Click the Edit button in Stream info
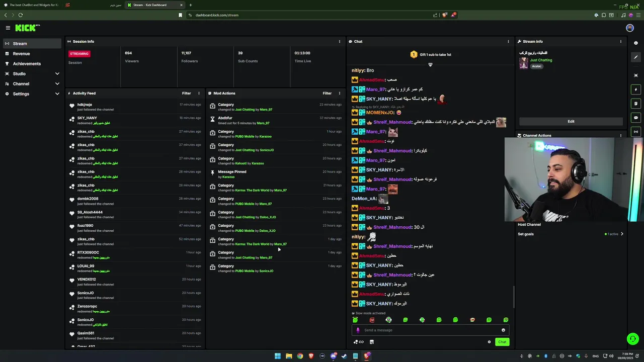 pos(571,121)
